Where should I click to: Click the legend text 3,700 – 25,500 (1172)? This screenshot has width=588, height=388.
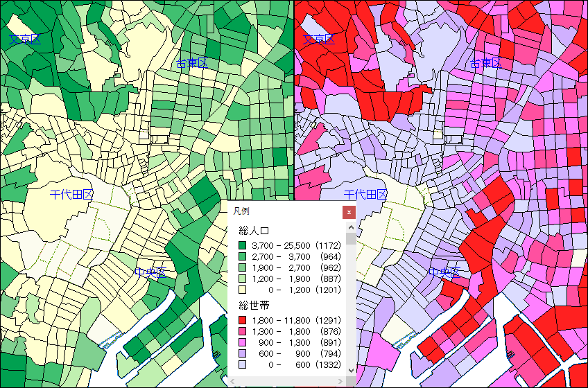coord(296,245)
